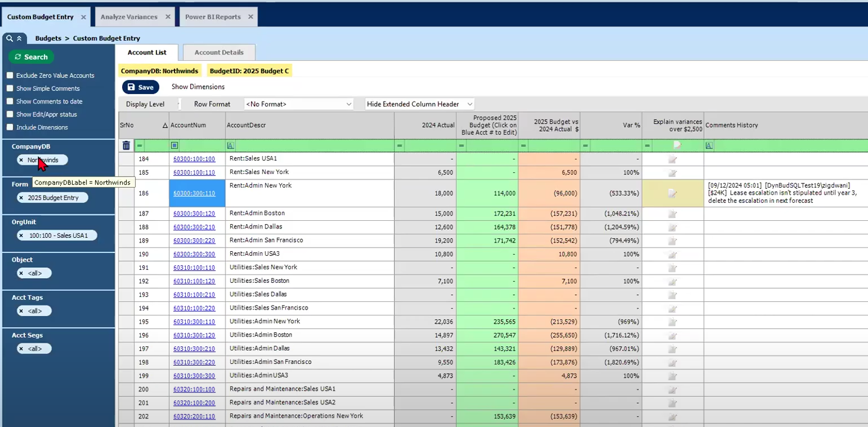Expand the Hide Extended Column Header dropdown

click(x=419, y=104)
